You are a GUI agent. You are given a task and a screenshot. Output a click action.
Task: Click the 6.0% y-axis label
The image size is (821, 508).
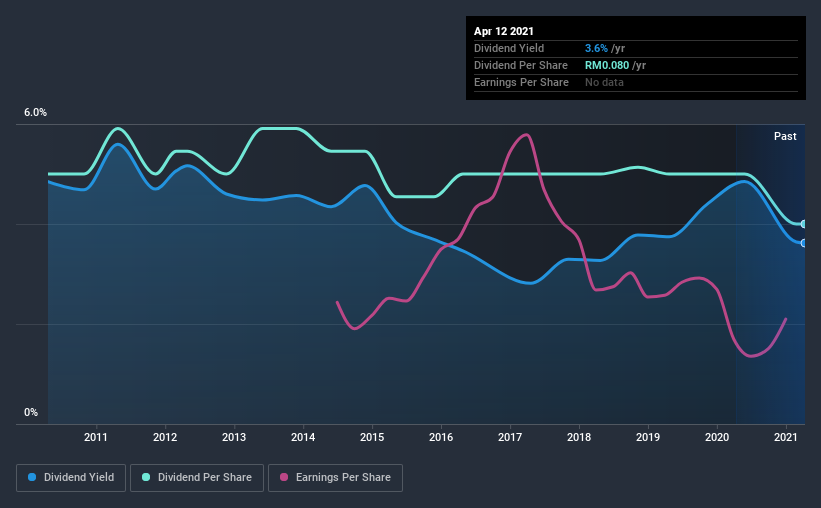[35, 113]
